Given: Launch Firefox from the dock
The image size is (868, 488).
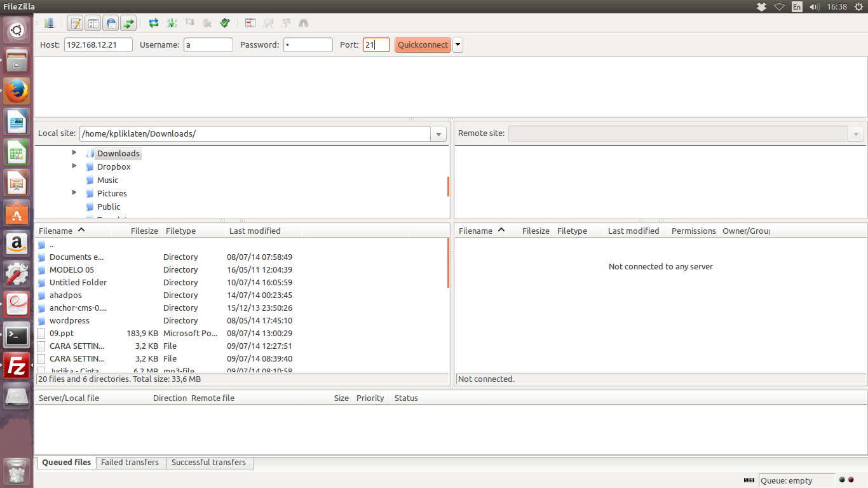Looking at the screenshot, I should (17, 91).
